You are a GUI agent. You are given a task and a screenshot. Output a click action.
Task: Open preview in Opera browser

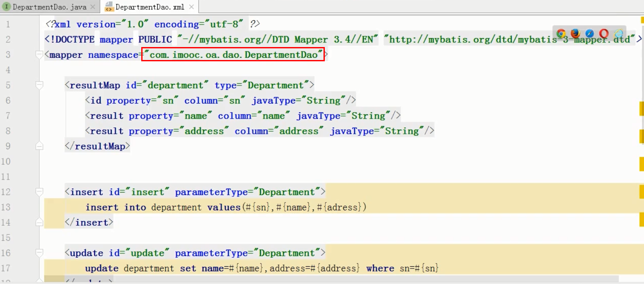[x=604, y=34]
